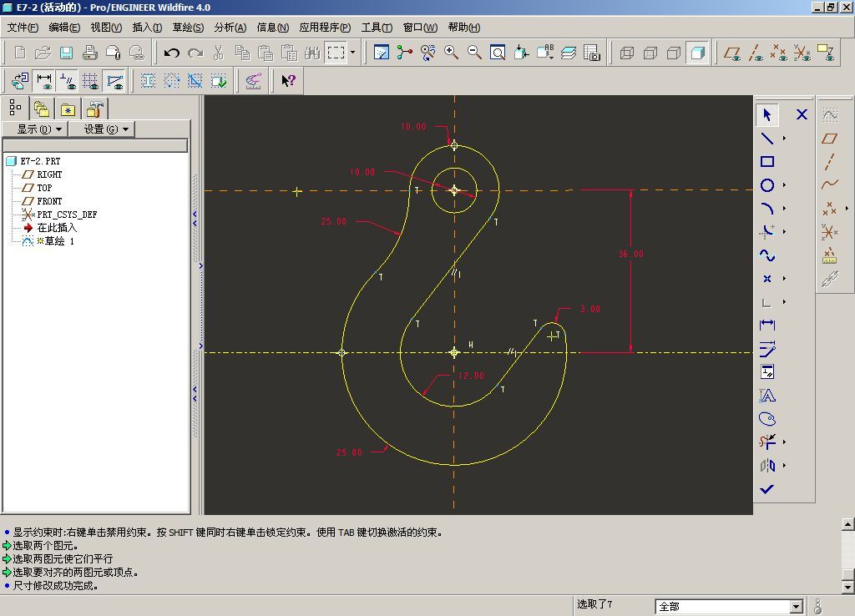Select the Rectangle sketch tool

coord(766,161)
